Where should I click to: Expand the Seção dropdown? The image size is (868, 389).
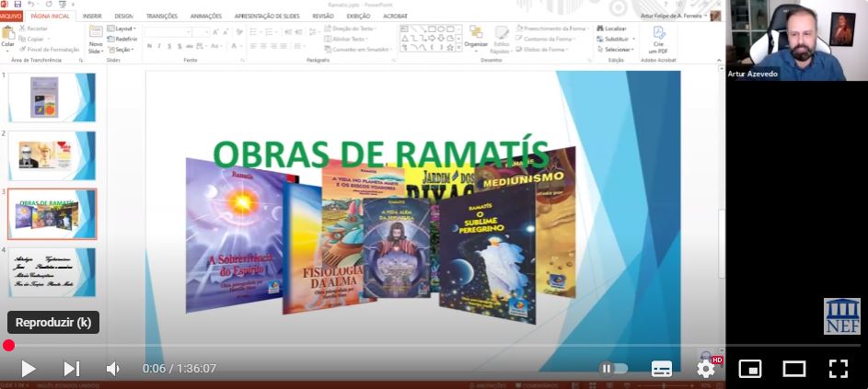121,50
